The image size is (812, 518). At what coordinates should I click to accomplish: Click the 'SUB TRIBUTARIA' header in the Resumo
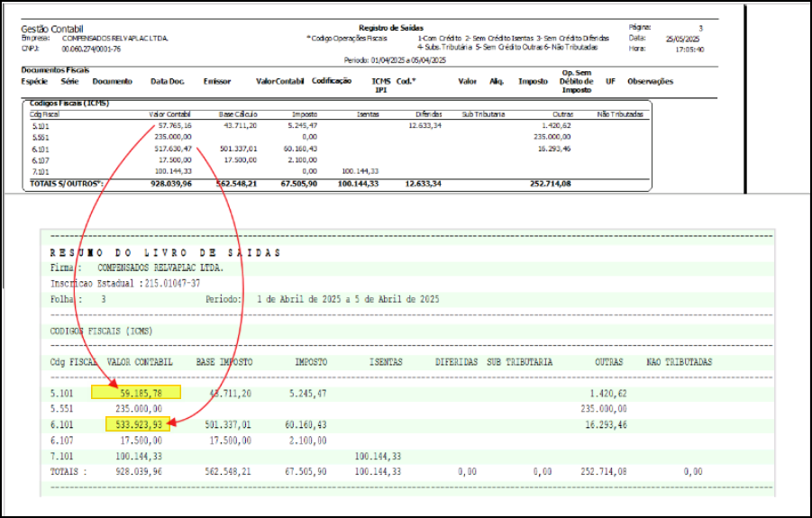click(519, 362)
